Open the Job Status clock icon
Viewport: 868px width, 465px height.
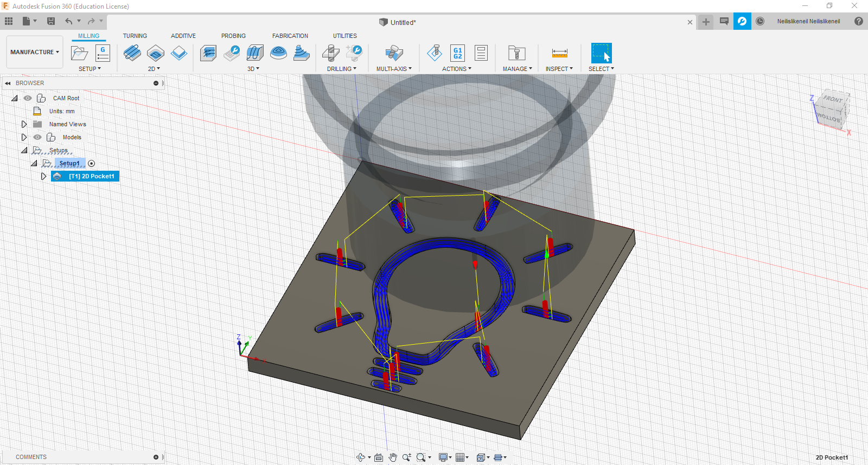tap(760, 21)
